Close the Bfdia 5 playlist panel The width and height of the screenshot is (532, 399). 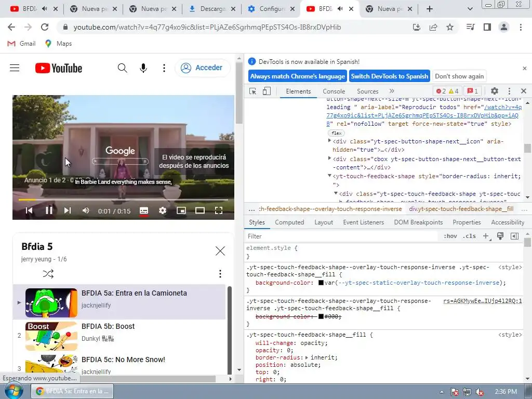[x=220, y=251]
